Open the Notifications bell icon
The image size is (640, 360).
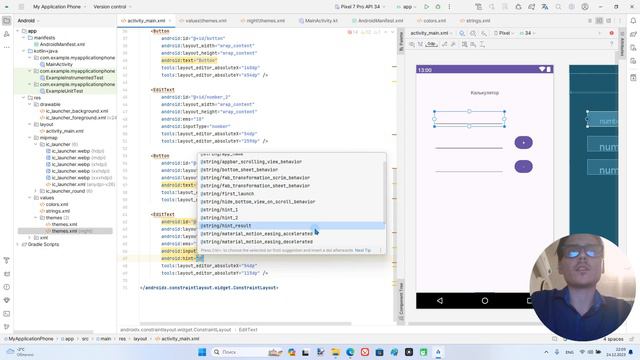coord(633,21)
